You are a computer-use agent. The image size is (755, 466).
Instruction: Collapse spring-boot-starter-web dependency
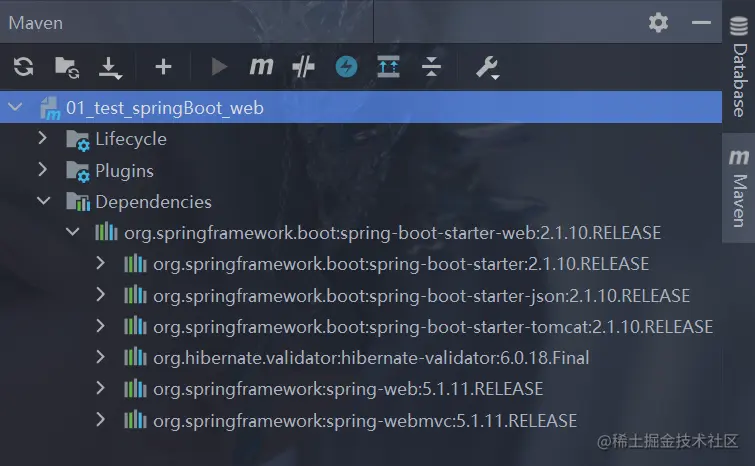coord(73,232)
